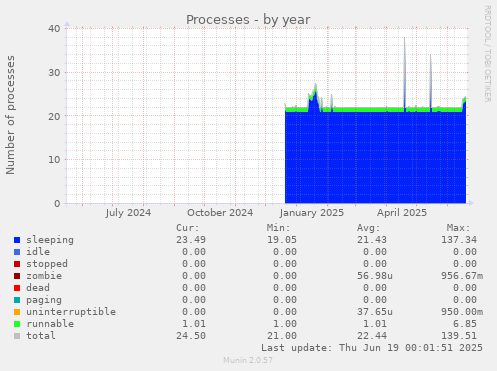The image size is (497, 371).
Task: Click the y-axis label 20
Action: [54, 116]
